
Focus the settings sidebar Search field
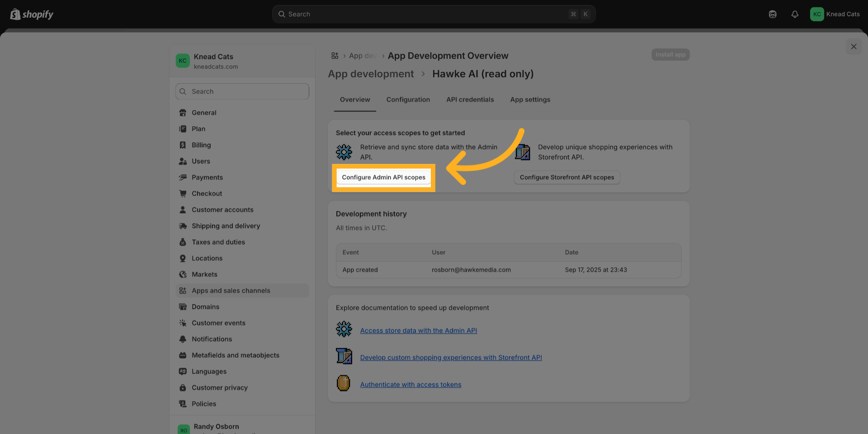point(242,92)
